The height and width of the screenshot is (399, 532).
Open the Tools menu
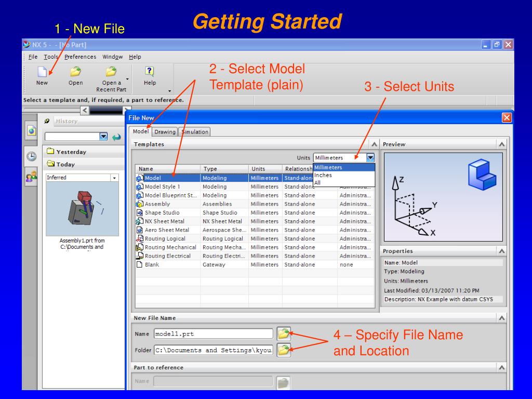(x=51, y=57)
